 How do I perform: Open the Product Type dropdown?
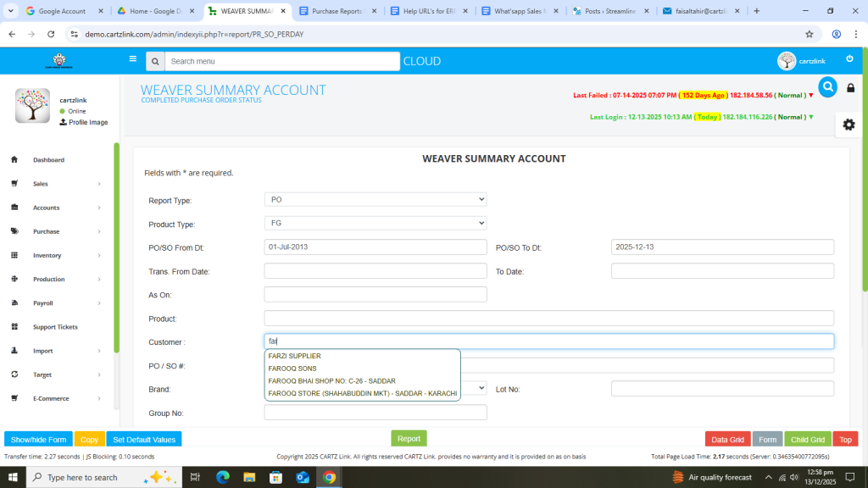click(376, 223)
